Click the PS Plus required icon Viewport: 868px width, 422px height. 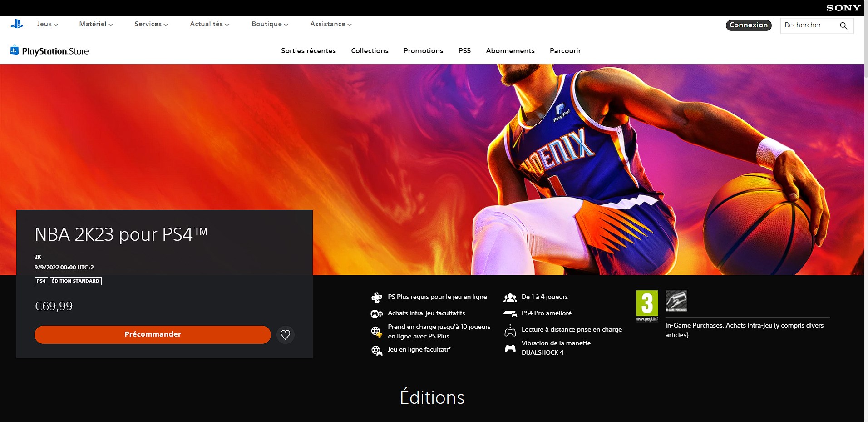(377, 298)
